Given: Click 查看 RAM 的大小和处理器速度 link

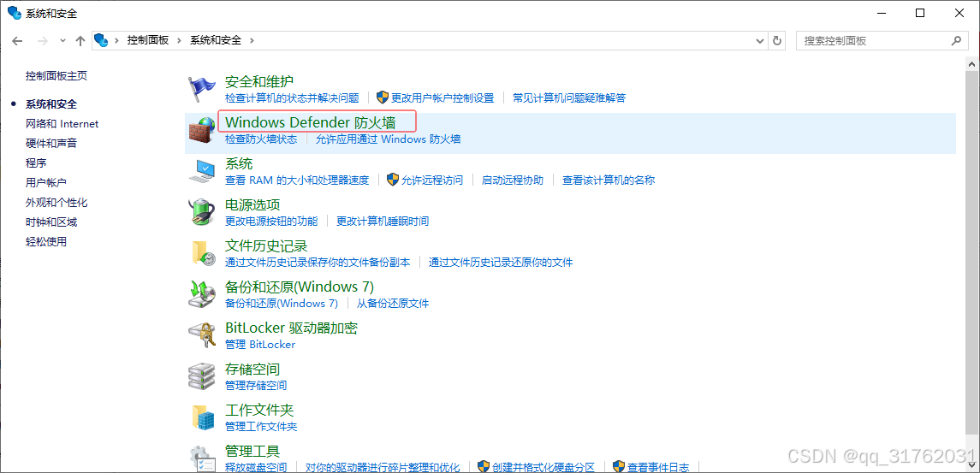Looking at the screenshot, I should (297, 180).
